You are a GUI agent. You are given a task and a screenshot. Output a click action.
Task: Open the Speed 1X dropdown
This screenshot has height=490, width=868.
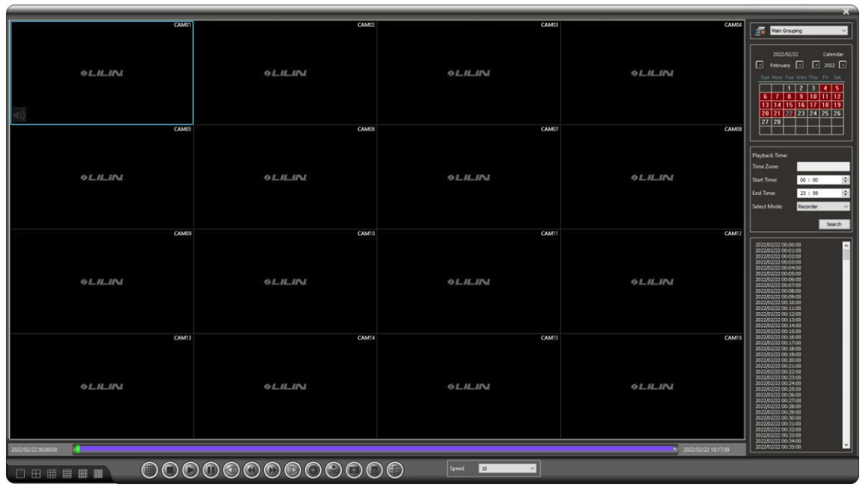tap(508, 468)
